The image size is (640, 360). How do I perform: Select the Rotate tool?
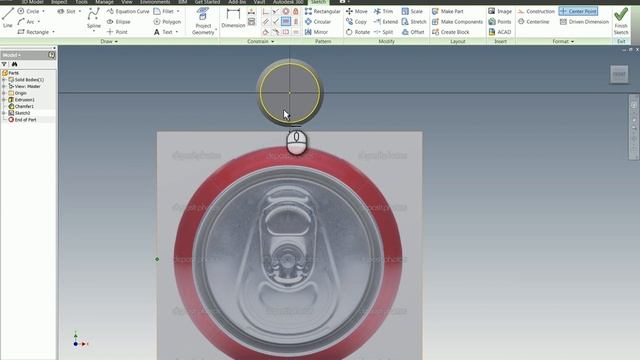click(358, 32)
